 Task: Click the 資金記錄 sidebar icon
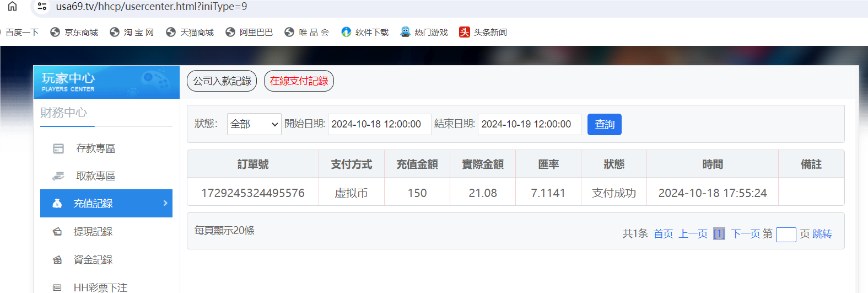(57, 260)
